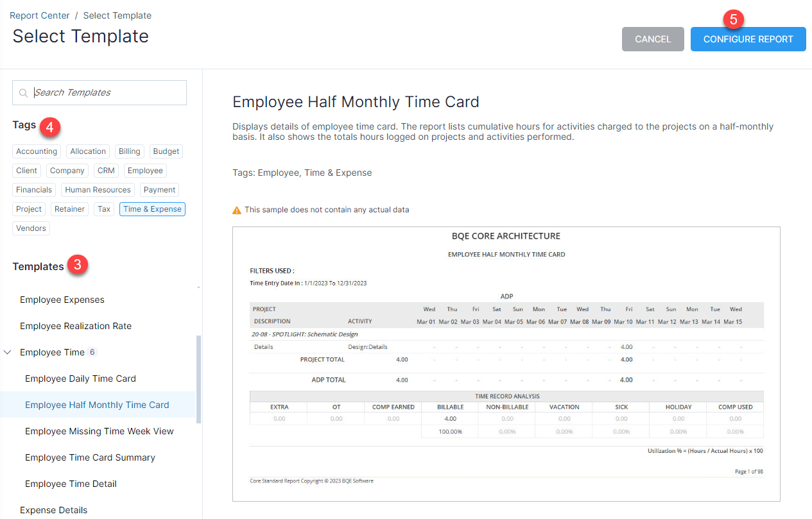Select the Employee Expenses template
Viewport: 812px width, 519px height.
(62, 299)
